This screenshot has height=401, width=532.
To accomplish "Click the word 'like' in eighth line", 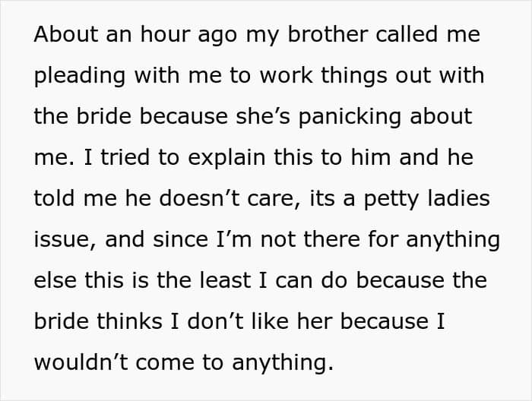I will (x=270, y=320).
